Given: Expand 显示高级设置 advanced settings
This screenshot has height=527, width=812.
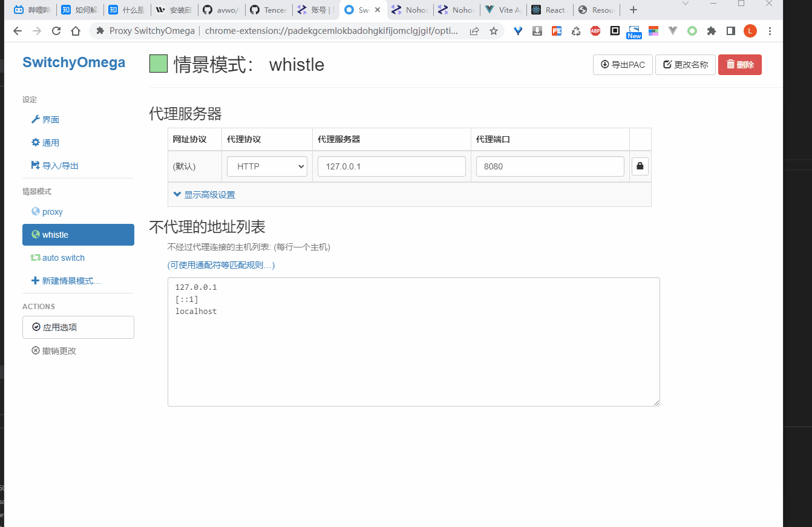Looking at the screenshot, I should (204, 195).
